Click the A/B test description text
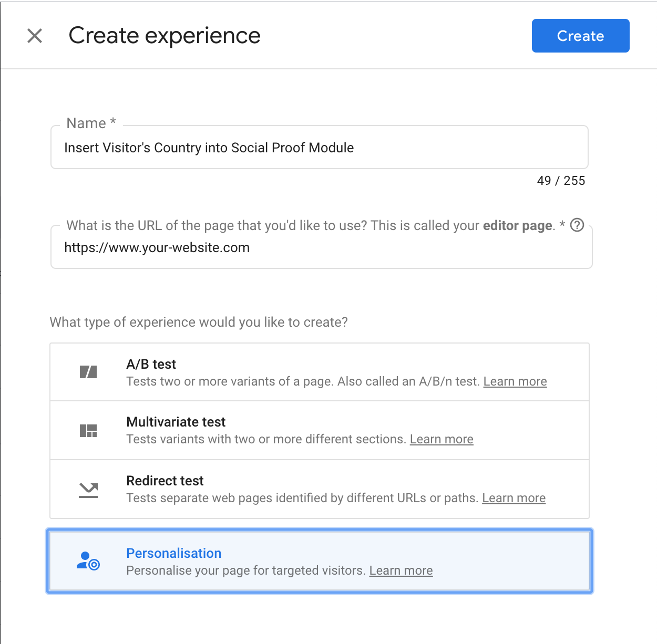Image resolution: width=657 pixels, height=644 pixels. tap(303, 381)
